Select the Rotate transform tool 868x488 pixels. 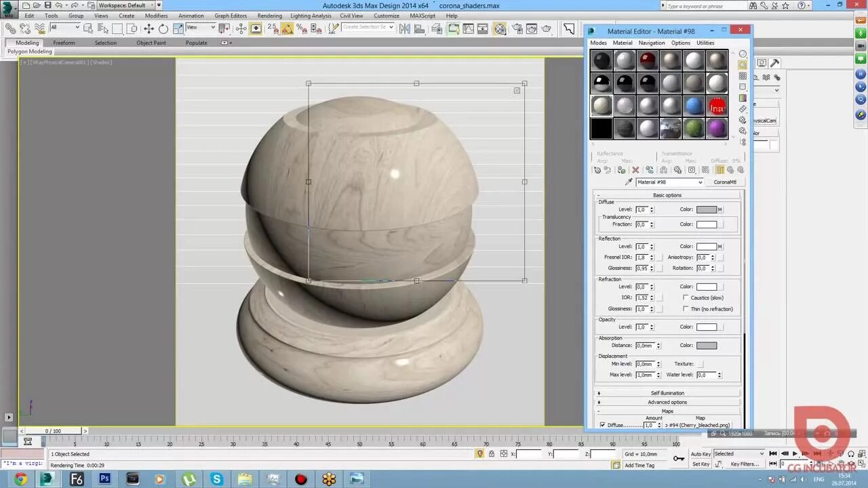163,28
